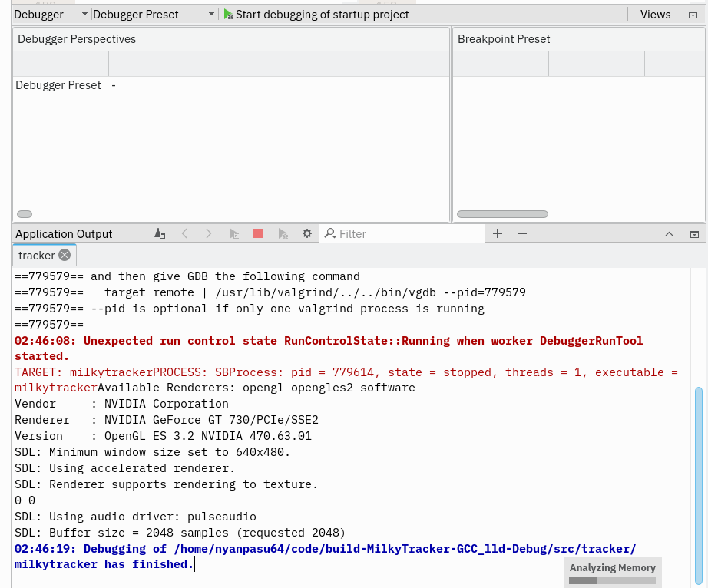708x588 pixels.
Task: Stop the running program (red square)
Action: pyautogui.click(x=258, y=233)
